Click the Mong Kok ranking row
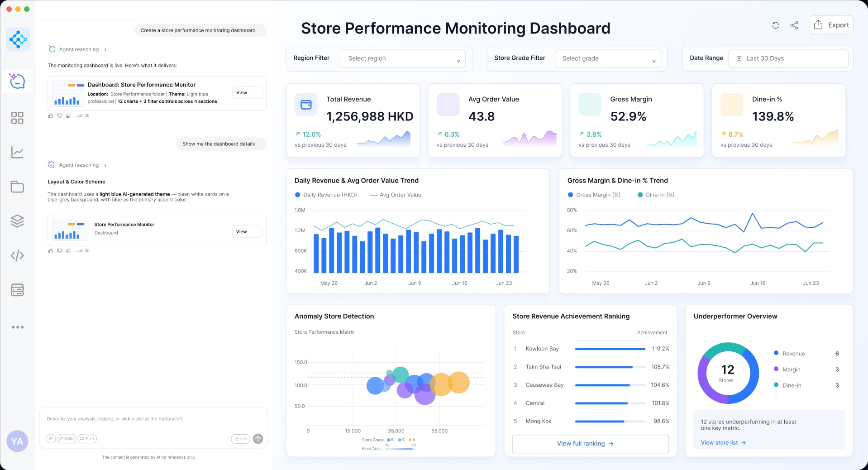 [591, 421]
